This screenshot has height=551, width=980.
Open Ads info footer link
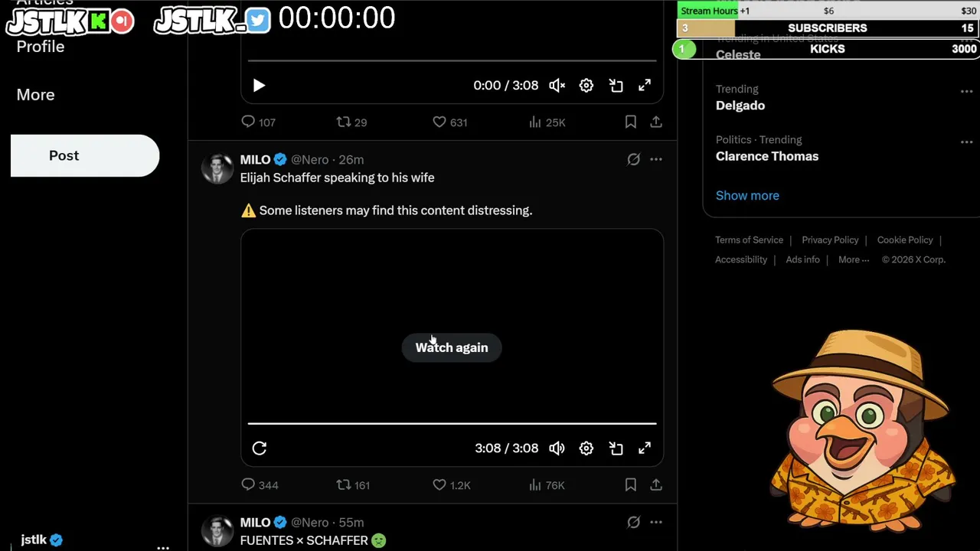click(x=802, y=259)
